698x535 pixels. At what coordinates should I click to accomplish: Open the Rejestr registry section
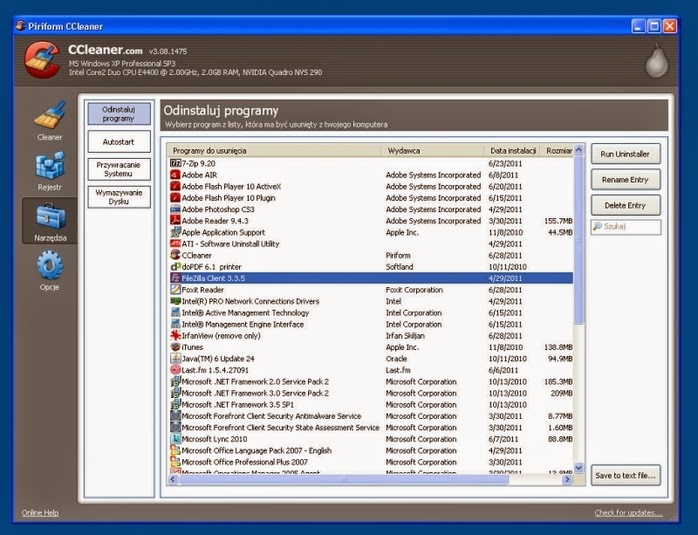coord(49,171)
